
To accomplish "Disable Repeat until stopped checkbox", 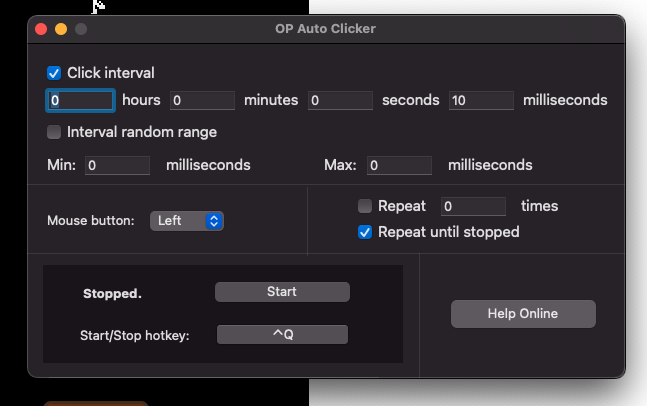I will click(365, 232).
